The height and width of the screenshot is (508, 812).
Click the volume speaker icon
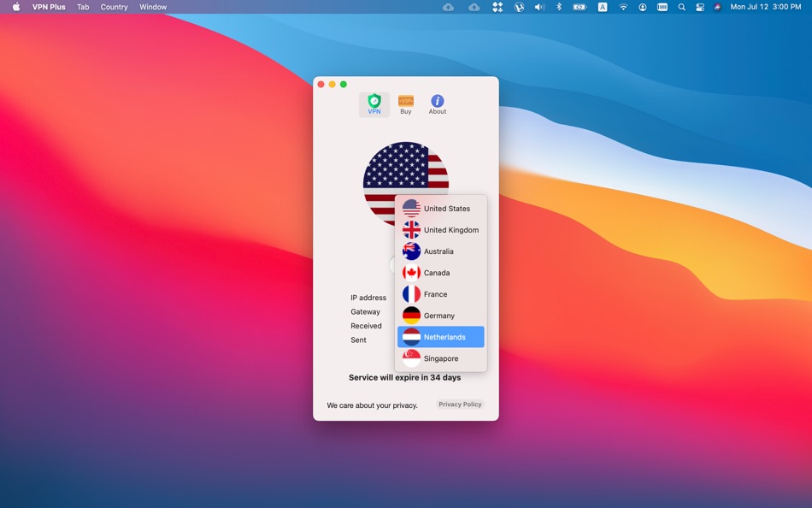tap(539, 7)
